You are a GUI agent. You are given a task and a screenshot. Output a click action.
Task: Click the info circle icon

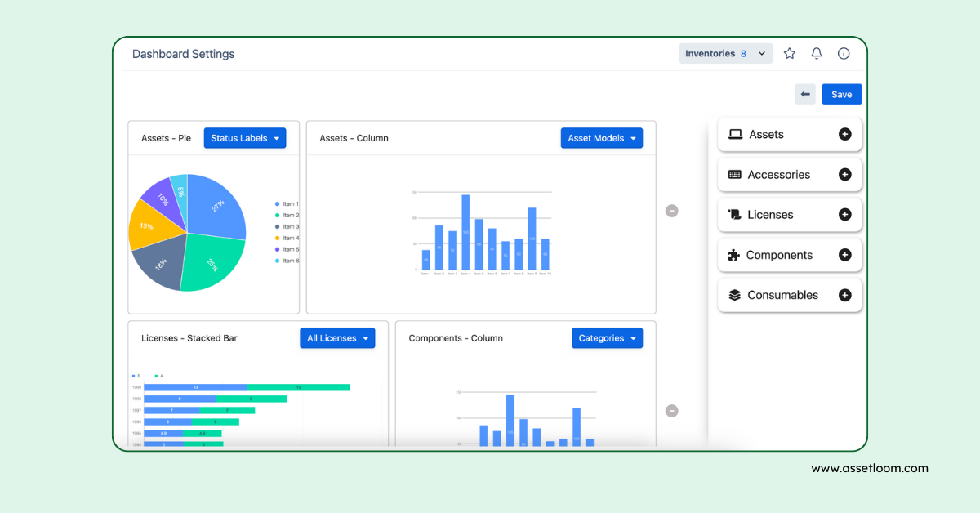[x=844, y=54]
